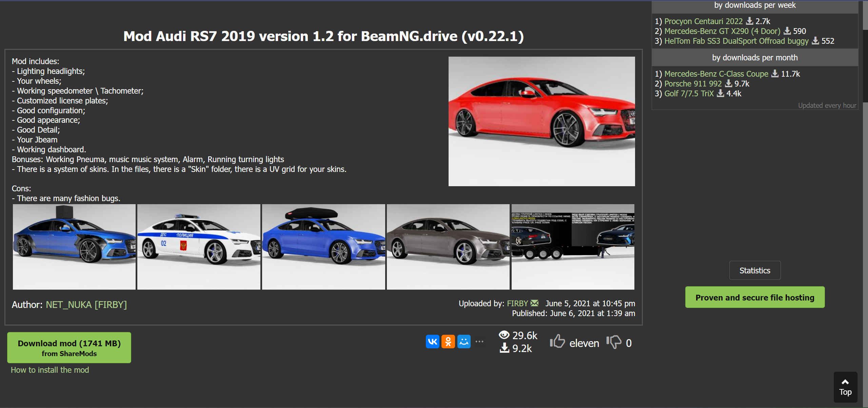
Task: Enlarge the main red Audi RS7 image
Action: click(x=541, y=121)
